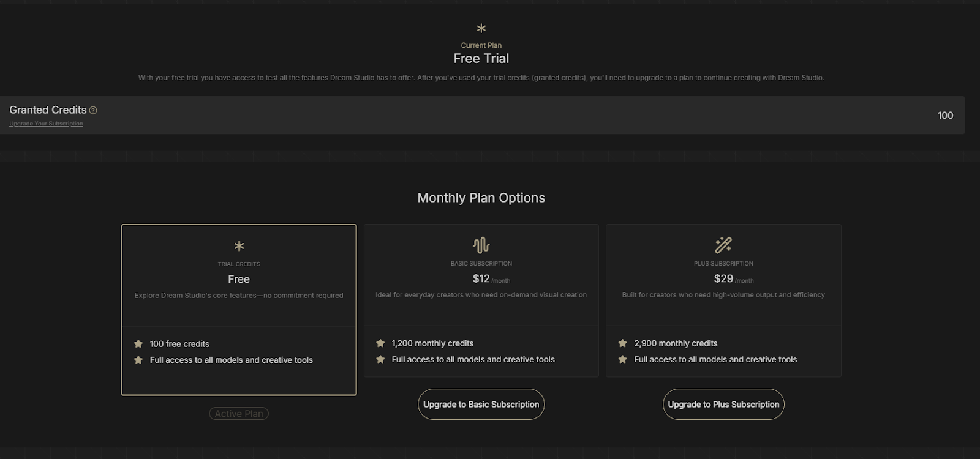The height and width of the screenshot is (459, 980).
Task: Click the Plus Subscription magic wand icon
Action: (723, 245)
